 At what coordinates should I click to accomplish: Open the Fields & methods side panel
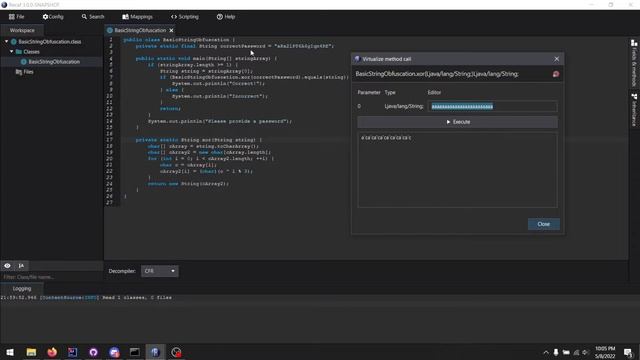click(634, 63)
